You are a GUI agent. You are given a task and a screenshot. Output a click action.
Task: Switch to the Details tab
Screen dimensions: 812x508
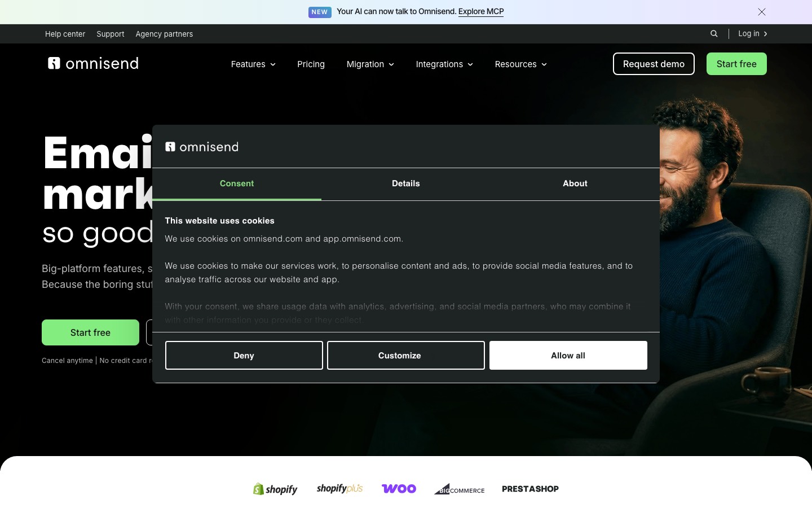pos(406,184)
